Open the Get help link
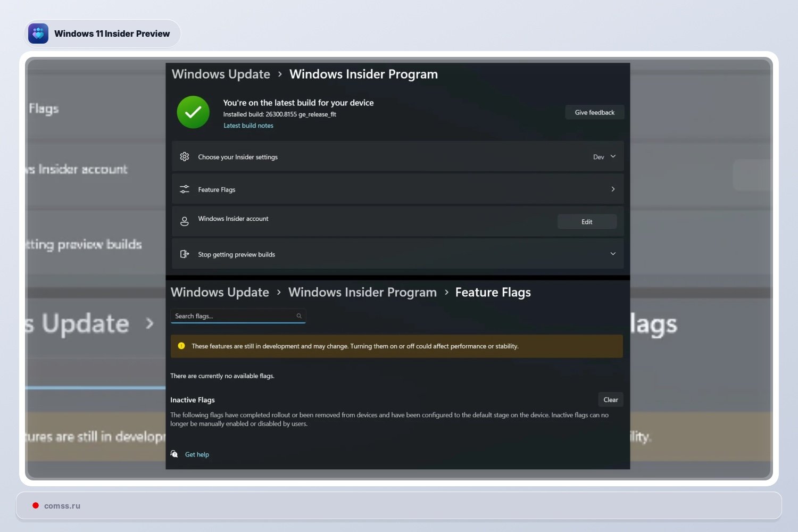Viewport: 798px width, 532px height. tap(197, 454)
